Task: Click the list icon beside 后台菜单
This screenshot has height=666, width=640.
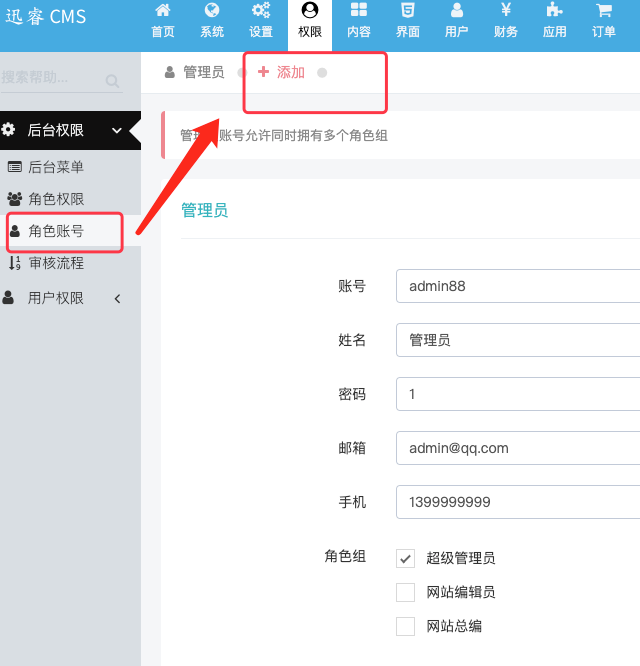Action: point(15,167)
